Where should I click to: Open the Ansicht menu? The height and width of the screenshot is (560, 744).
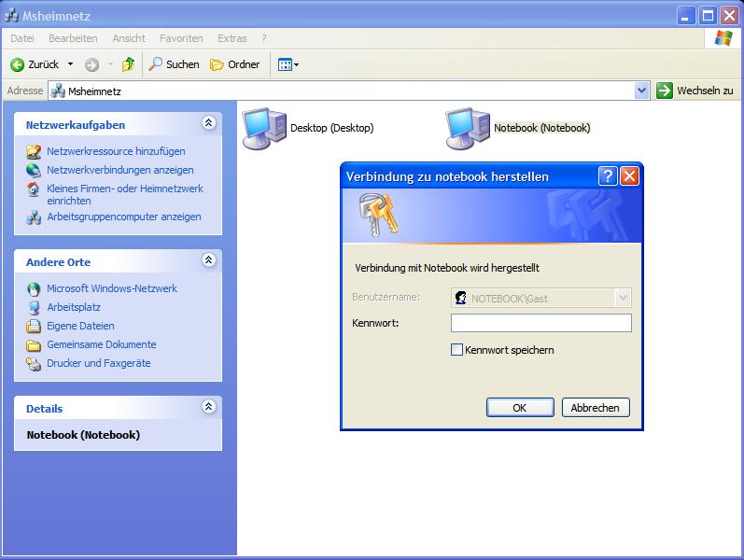point(129,38)
